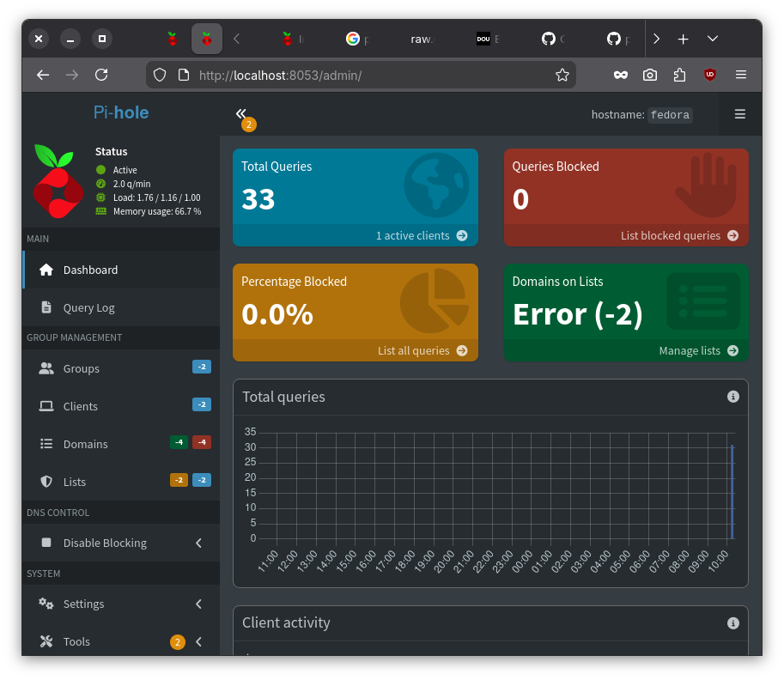784x680 pixels.
Task: Bookmark page with the star icon
Action: tap(562, 76)
